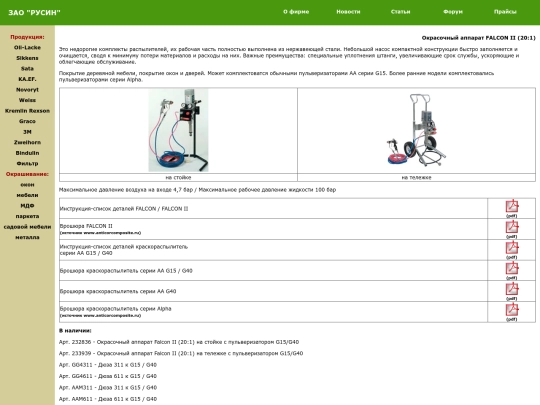The image size is (540, 405).
Task: Open the О фирме menu item
Action: 296,12
